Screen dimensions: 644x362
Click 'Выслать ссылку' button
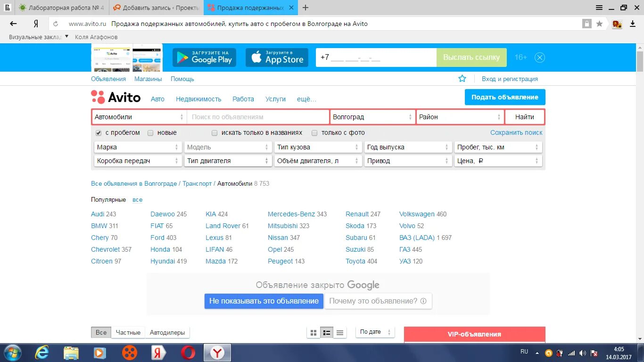tap(471, 58)
